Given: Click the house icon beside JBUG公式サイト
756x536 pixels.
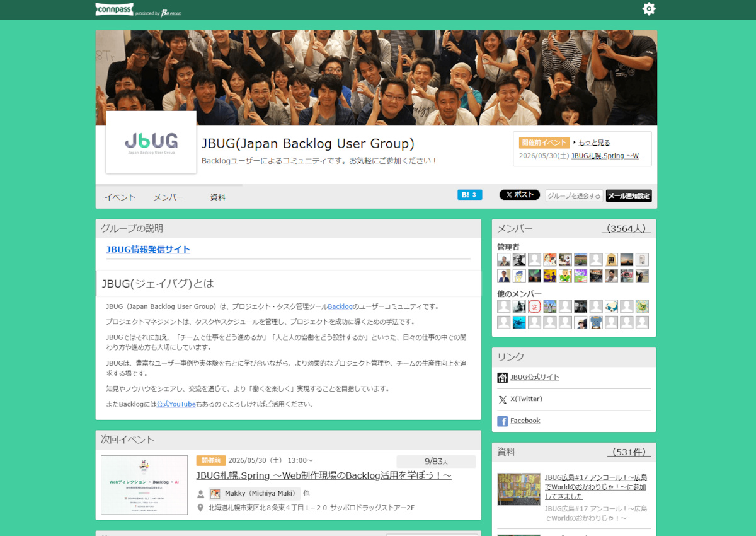Looking at the screenshot, I should [503, 378].
